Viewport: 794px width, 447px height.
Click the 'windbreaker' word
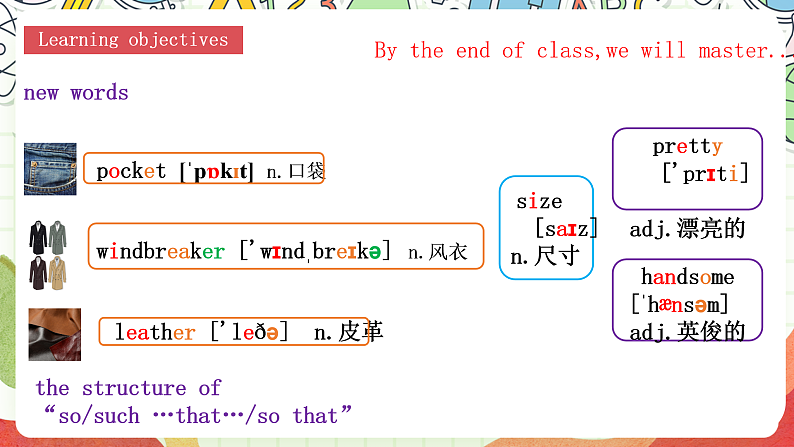click(161, 251)
